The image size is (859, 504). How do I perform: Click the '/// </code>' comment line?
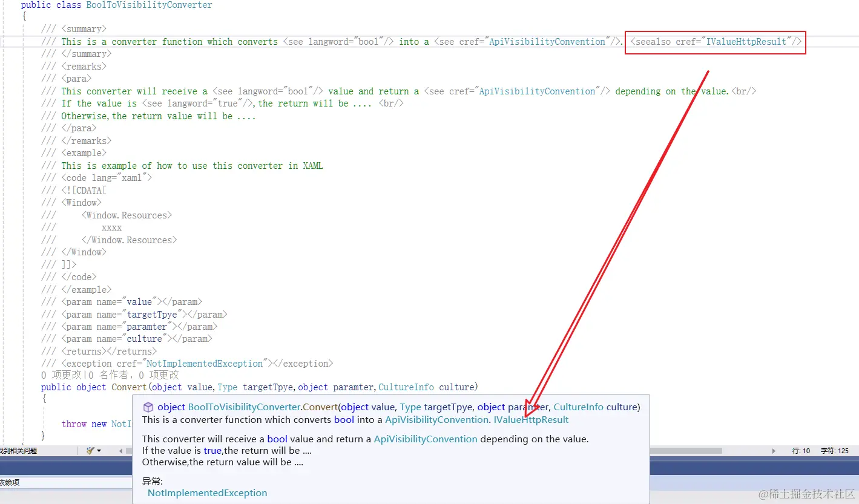coord(69,277)
